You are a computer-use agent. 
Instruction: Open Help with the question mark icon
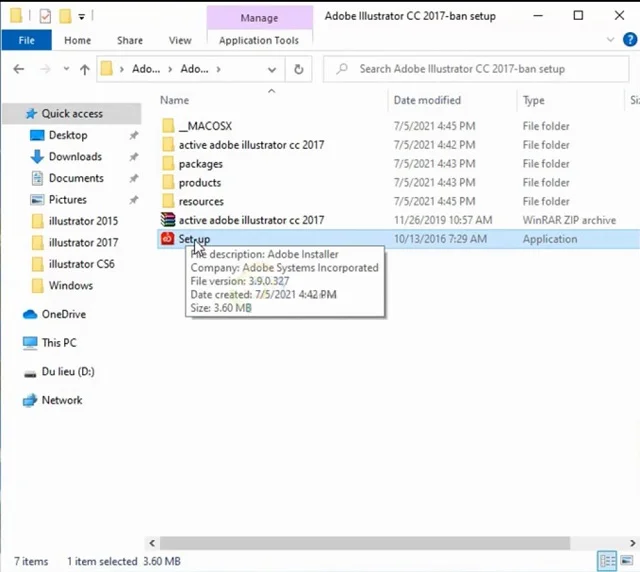click(630, 40)
